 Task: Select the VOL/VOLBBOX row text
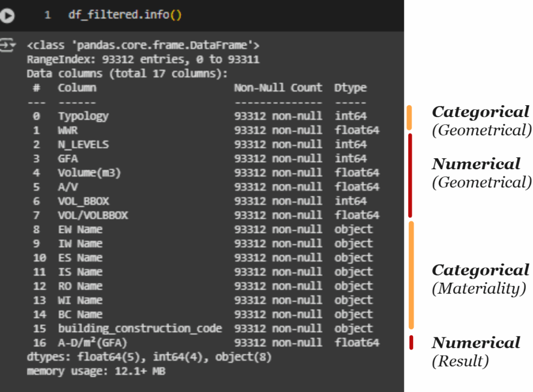[x=206, y=215]
